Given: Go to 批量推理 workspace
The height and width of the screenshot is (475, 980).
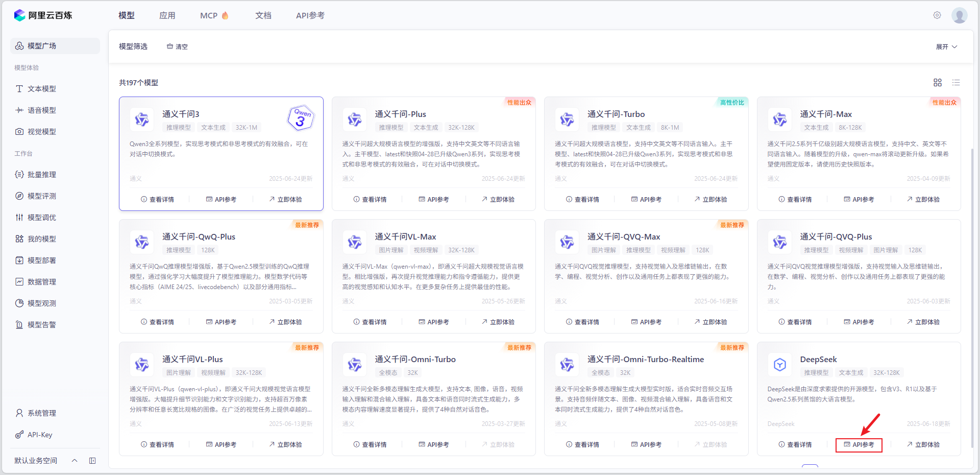Looking at the screenshot, I should tap(41, 174).
